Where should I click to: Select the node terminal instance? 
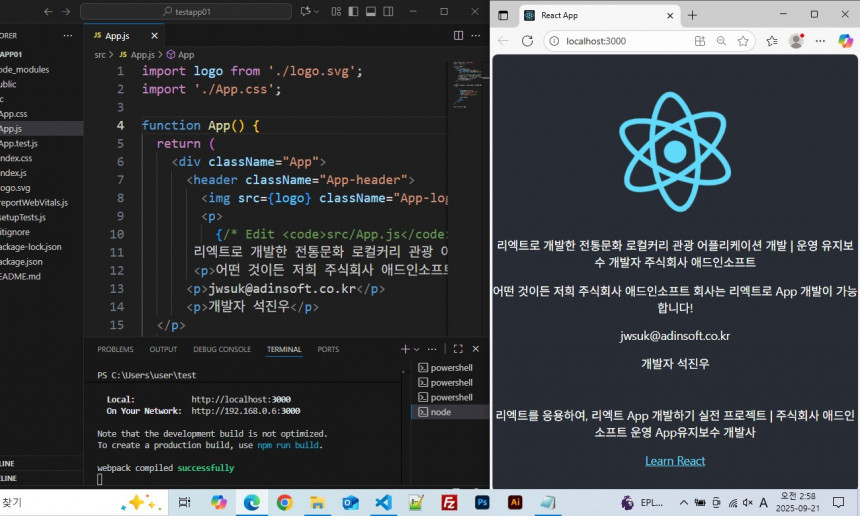click(x=450, y=412)
